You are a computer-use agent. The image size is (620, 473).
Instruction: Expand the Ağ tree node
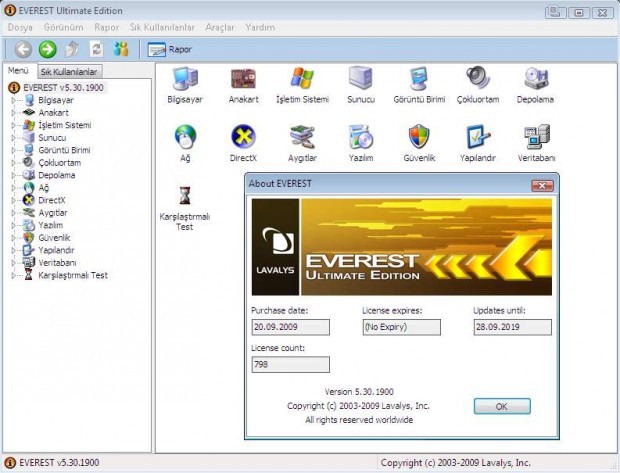coord(13,188)
